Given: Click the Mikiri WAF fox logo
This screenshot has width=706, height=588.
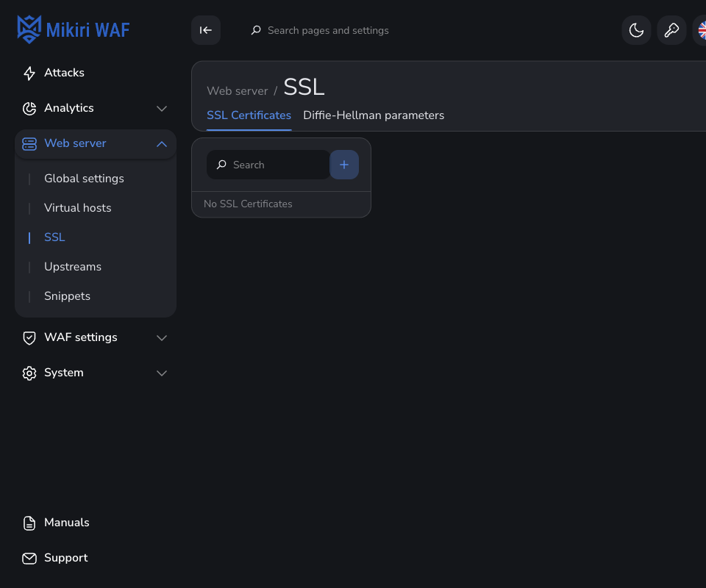Looking at the screenshot, I should point(29,29).
